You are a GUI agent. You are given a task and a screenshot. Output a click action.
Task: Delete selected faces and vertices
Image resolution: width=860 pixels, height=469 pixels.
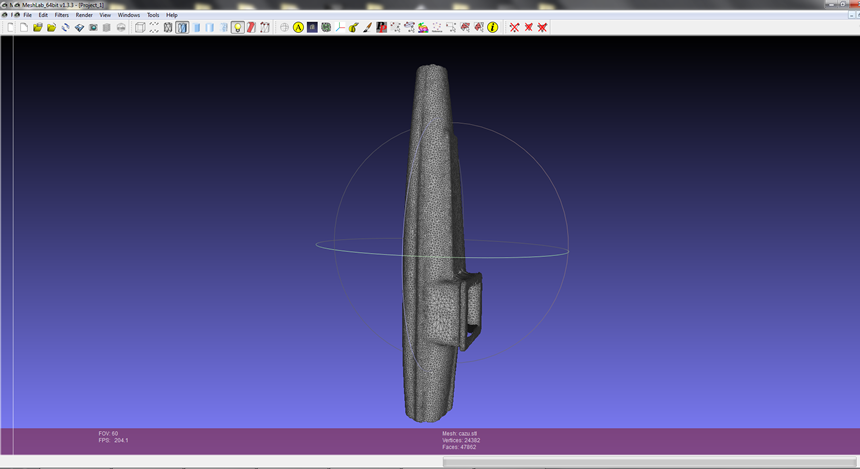pyautogui.click(x=542, y=27)
